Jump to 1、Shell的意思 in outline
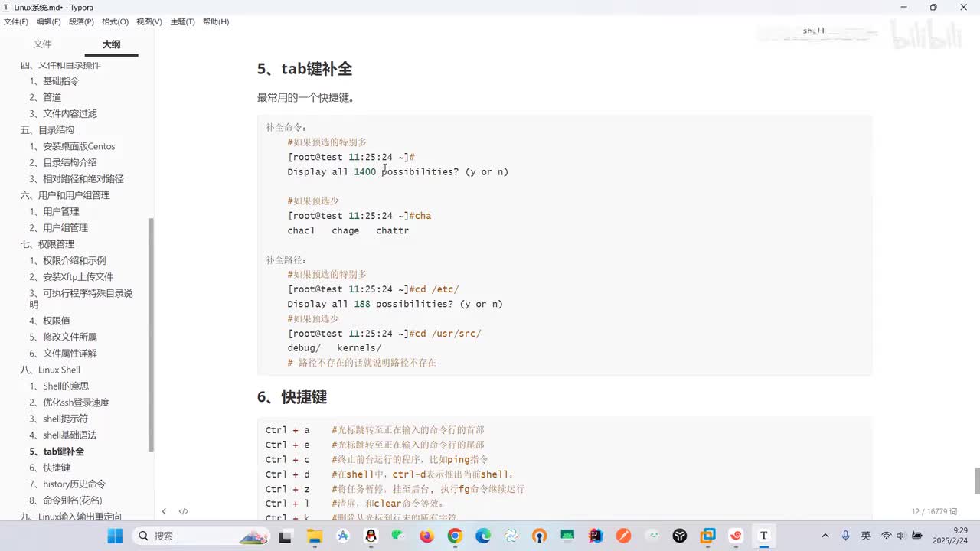 point(59,386)
